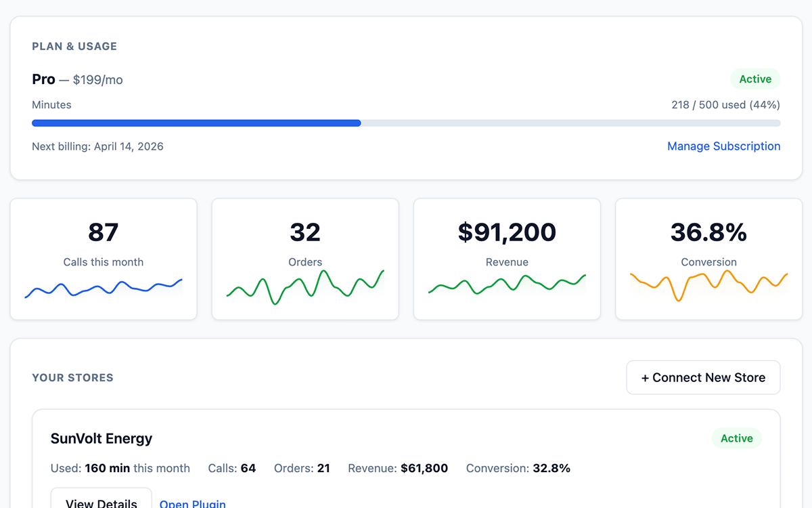Screen dimensions: 812x508
Task: Click the Minutes usage progress bar
Action: click(406, 123)
